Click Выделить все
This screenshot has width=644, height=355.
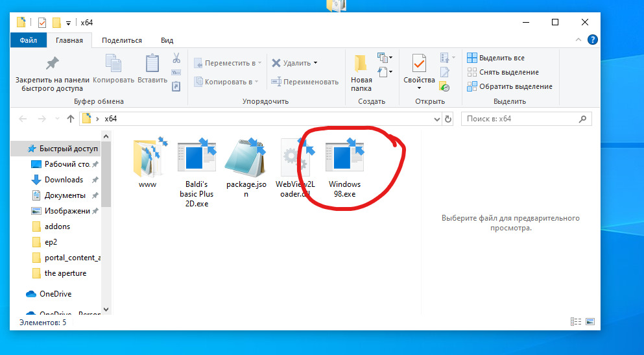click(495, 58)
